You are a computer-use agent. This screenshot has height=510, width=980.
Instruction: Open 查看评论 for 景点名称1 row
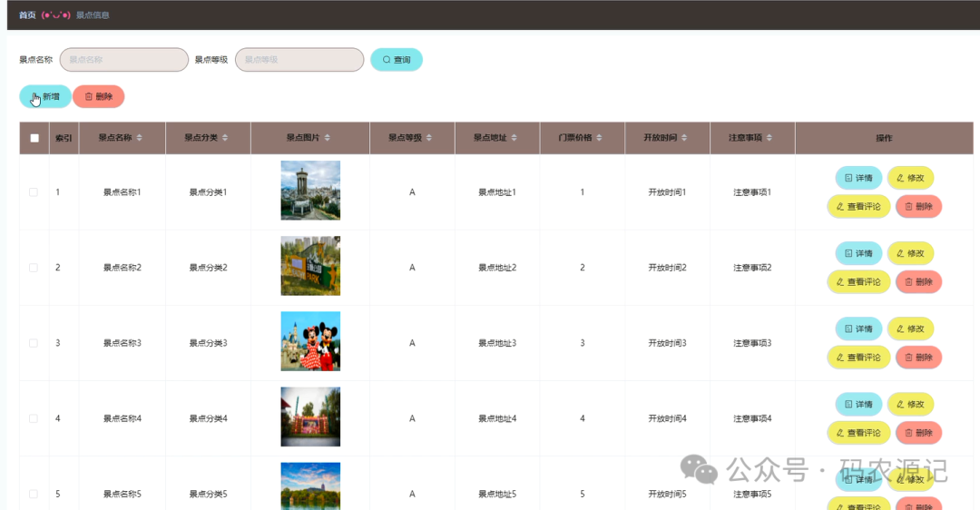858,206
